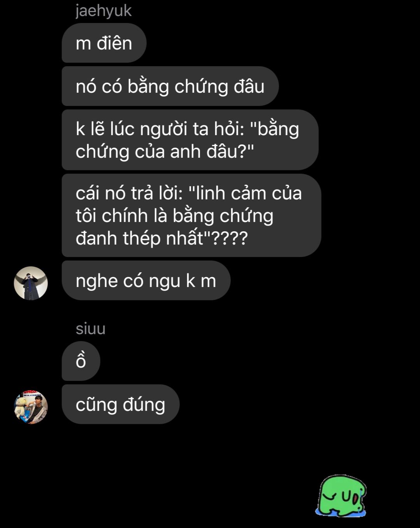This screenshot has height=528, width=420.
Task: Click message starting "cái nó trả lời"
Action: (192, 215)
